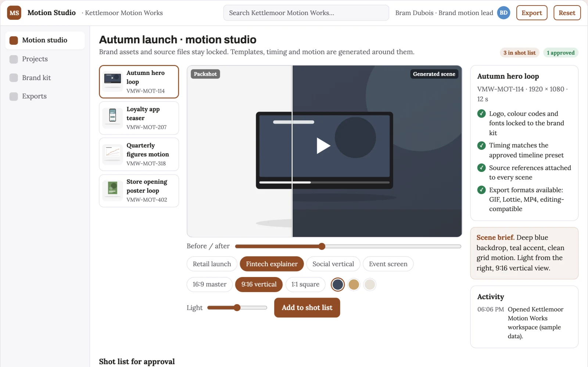The height and width of the screenshot is (367, 588).
Task: Pick the deep blue colour swatch
Action: coord(338,284)
